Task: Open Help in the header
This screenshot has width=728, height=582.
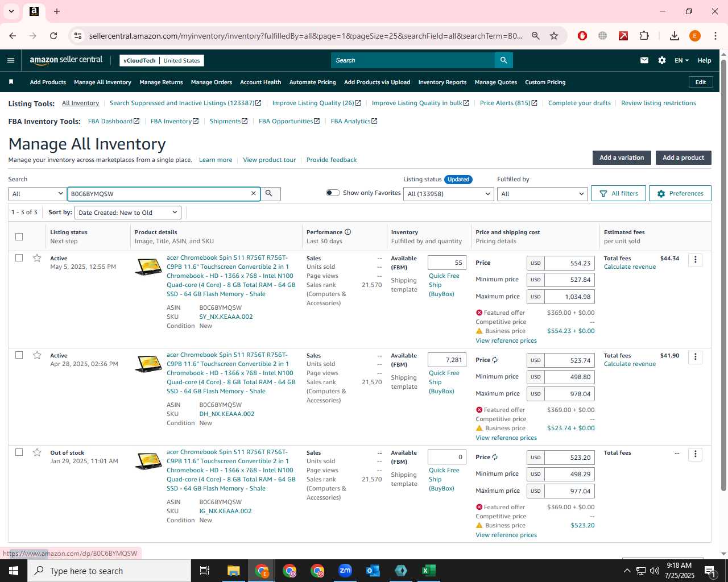Action: [x=704, y=60]
